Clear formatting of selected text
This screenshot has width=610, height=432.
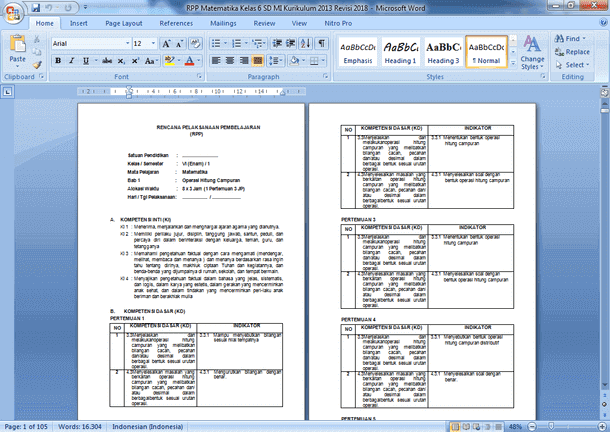click(195, 44)
